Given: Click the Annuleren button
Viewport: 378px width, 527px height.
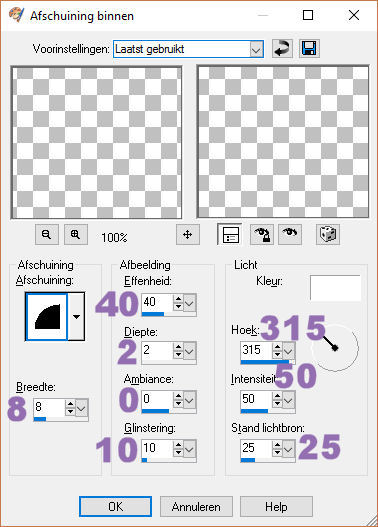Looking at the screenshot, I should pyautogui.click(x=196, y=506).
